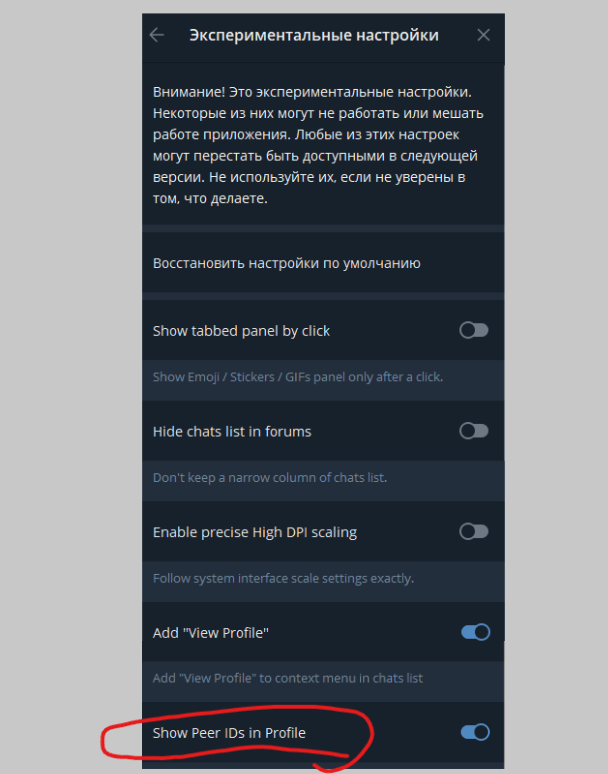608x774 pixels.
Task: Click the Show Emoji / Stickers / GIFs description
Action: (298, 377)
